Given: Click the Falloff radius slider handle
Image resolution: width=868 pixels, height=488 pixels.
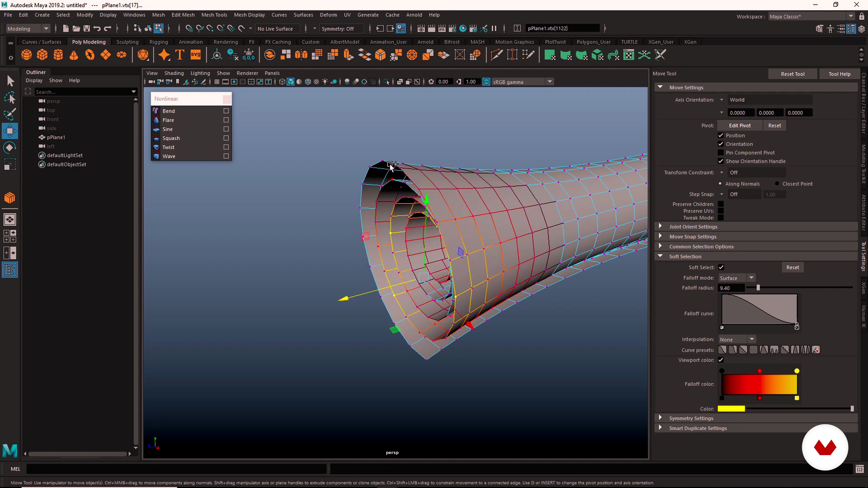Looking at the screenshot, I should [x=758, y=288].
